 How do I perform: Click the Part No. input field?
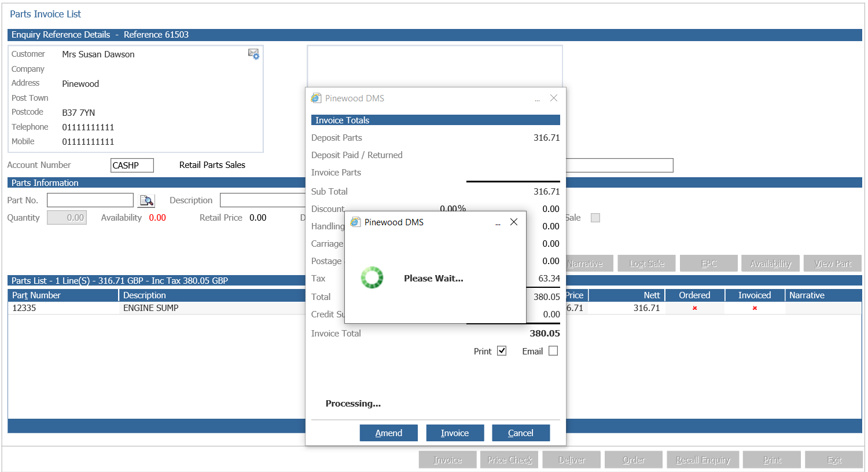coord(90,200)
